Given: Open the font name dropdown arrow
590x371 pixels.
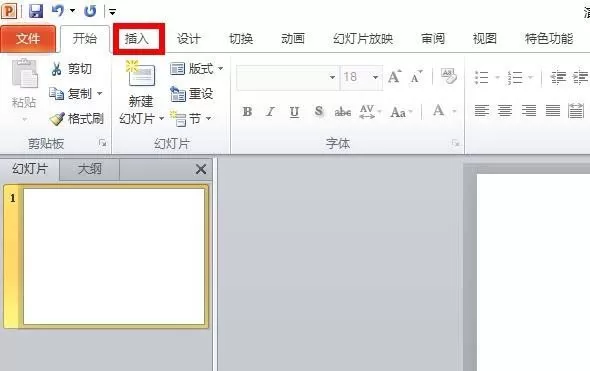Looking at the screenshot, I should tap(332, 78).
